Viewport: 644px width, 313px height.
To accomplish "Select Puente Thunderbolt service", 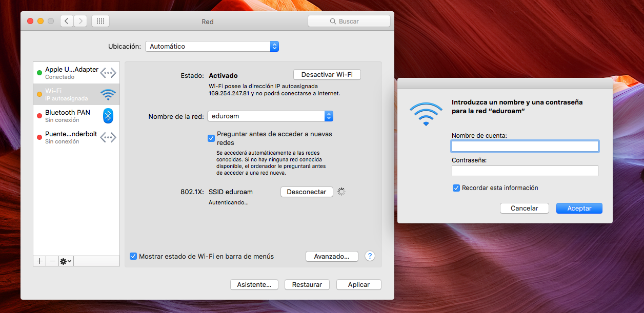I will 76,137.
